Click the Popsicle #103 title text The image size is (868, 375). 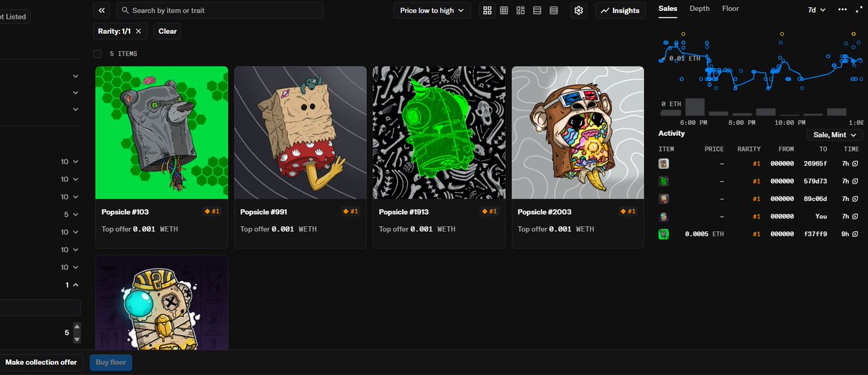(x=125, y=212)
